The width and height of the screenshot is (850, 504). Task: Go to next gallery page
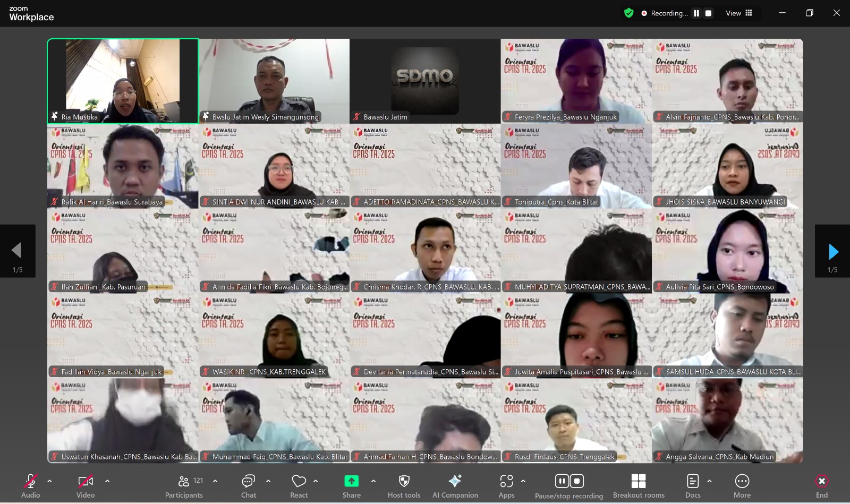[x=832, y=251]
